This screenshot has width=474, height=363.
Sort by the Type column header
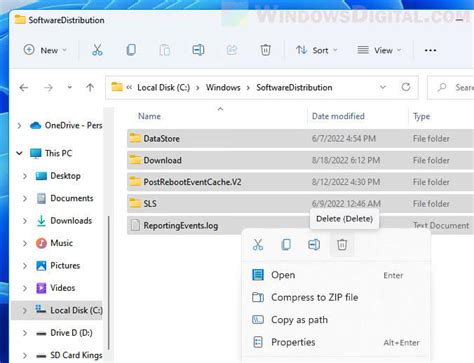(x=421, y=116)
